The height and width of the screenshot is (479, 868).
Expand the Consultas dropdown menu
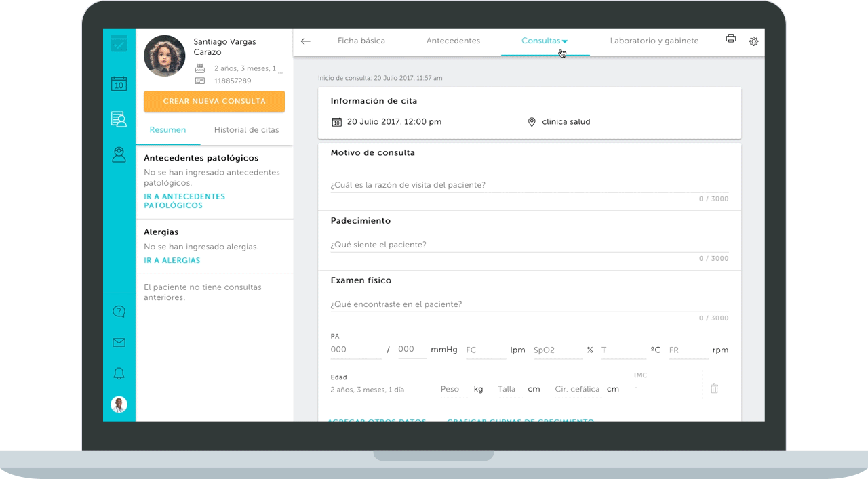(x=545, y=41)
